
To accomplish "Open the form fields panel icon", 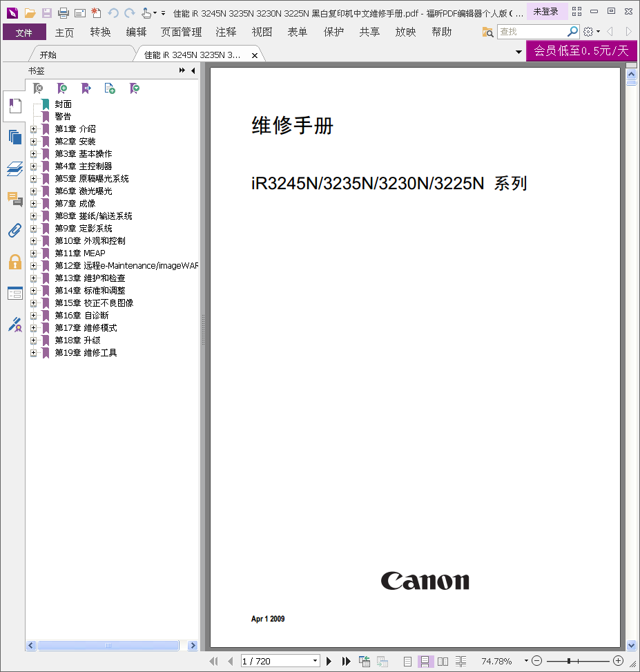I will [15, 293].
